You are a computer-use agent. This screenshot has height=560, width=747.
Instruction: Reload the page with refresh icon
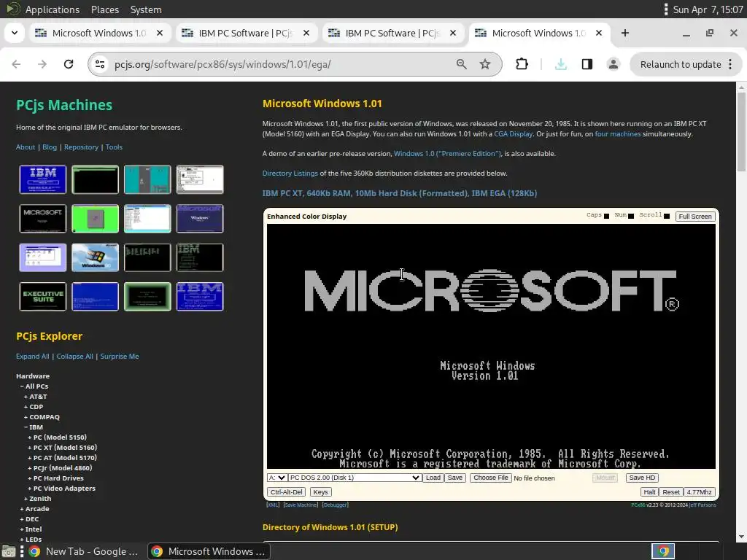click(69, 64)
